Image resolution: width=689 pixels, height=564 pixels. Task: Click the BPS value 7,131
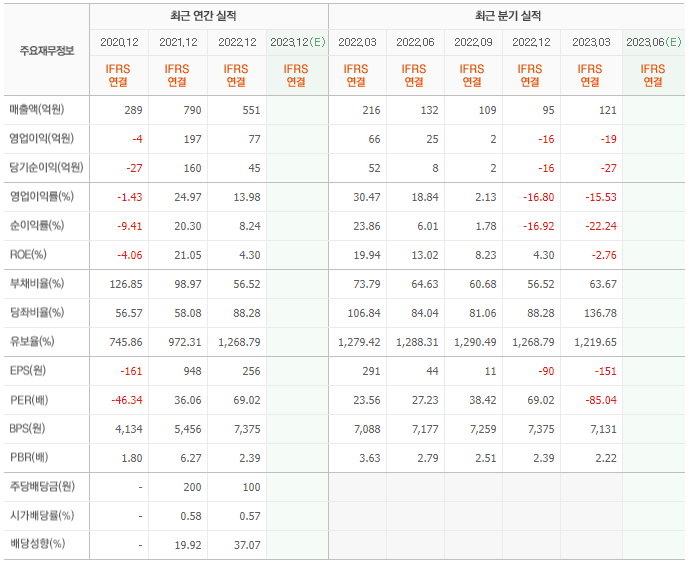(x=603, y=429)
